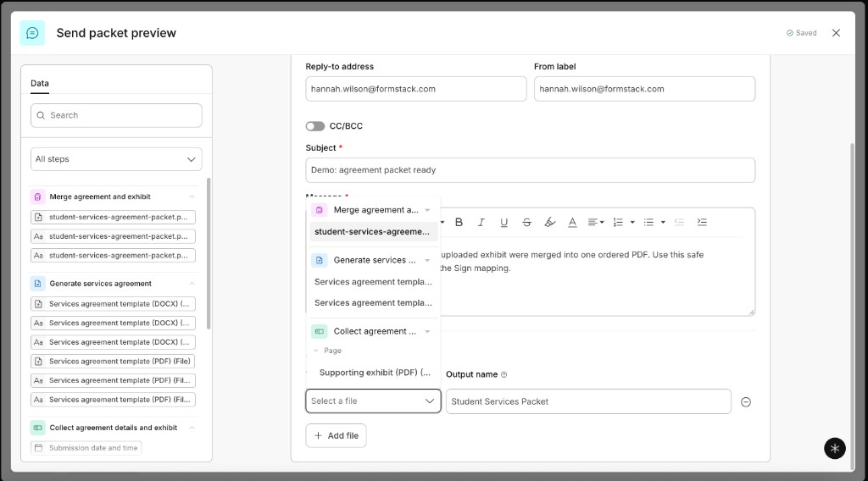Open the All steps dropdown
868x481 pixels.
pos(116,159)
